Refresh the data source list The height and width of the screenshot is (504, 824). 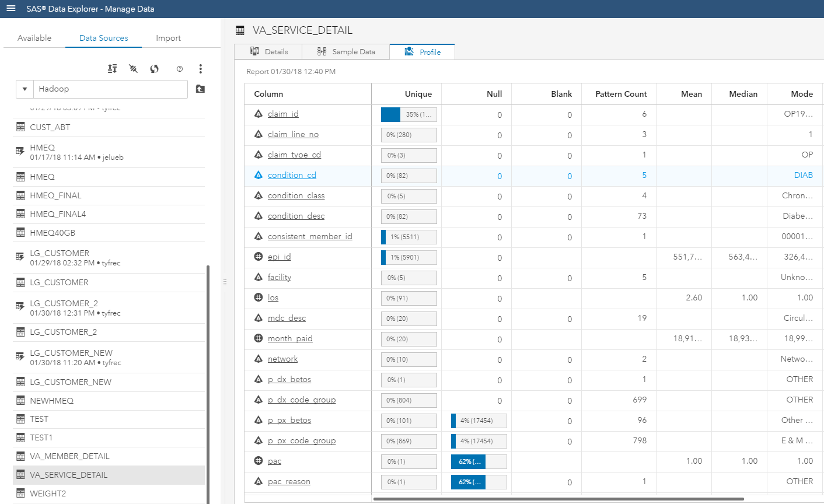(154, 68)
